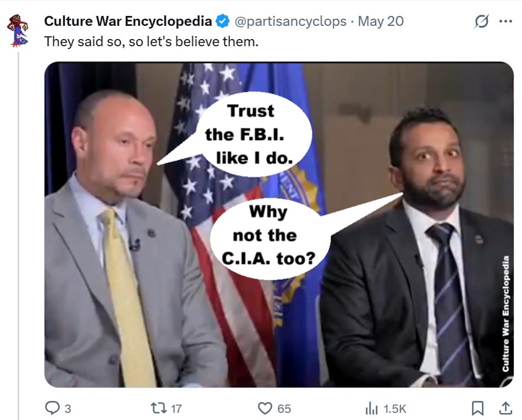Open the May 20 post timestamp
The height and width of the screenshot is (420, 522).
click(x=381, y=21)
